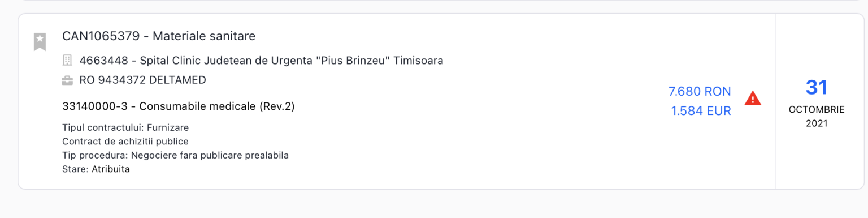Open contract CAN1065379 - Materiale sanitare
Screen dimensions: 868x218
[159, 36]
